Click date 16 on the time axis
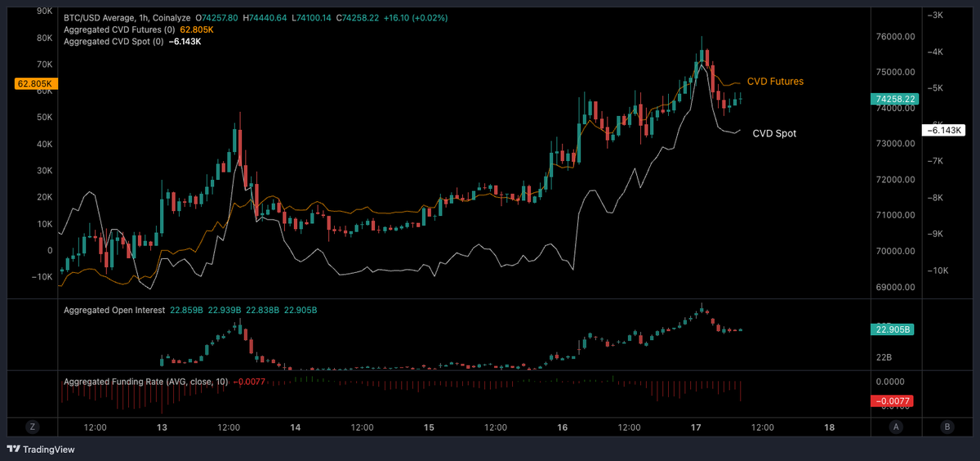This screenshot has height=461, width=980. [562, 427]
